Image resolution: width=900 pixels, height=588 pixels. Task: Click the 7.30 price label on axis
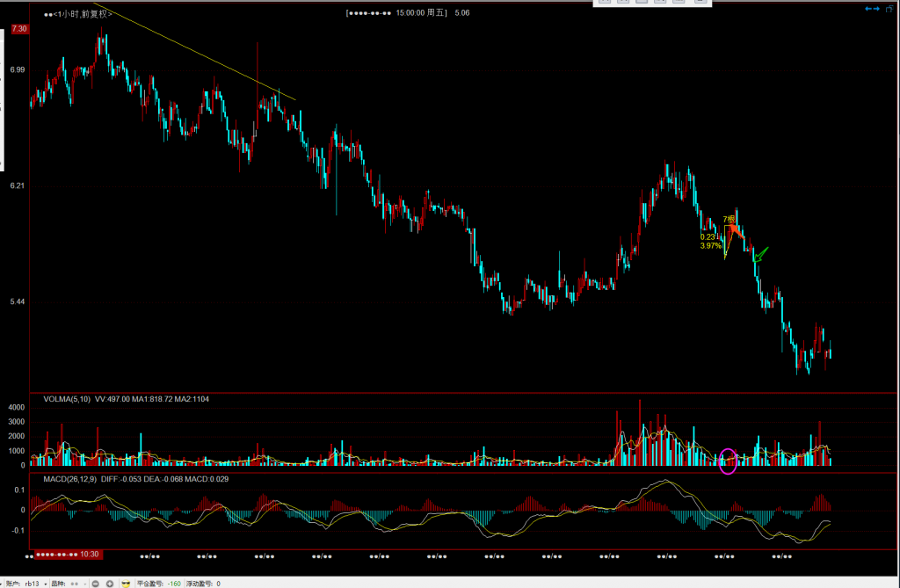pos(19,29)
